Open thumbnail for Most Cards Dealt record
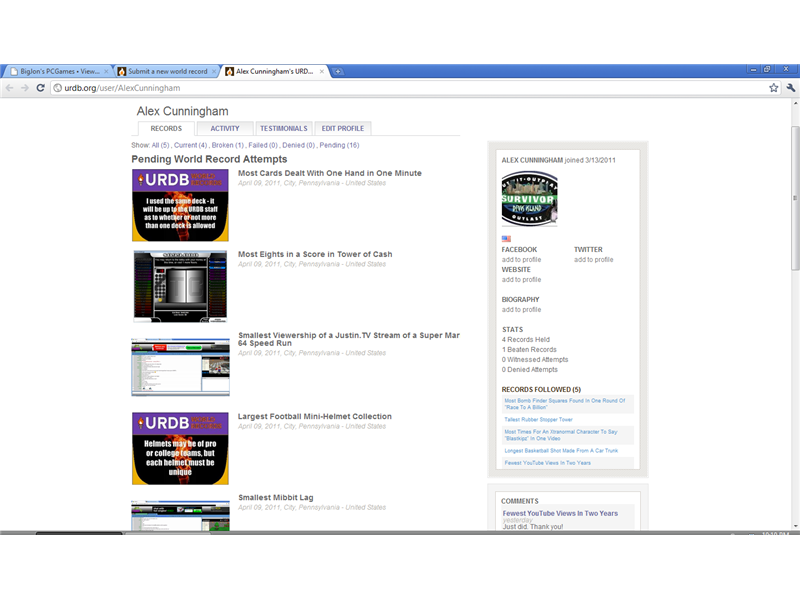This screenshot has width=800, height=600. (x=180, y=205)
